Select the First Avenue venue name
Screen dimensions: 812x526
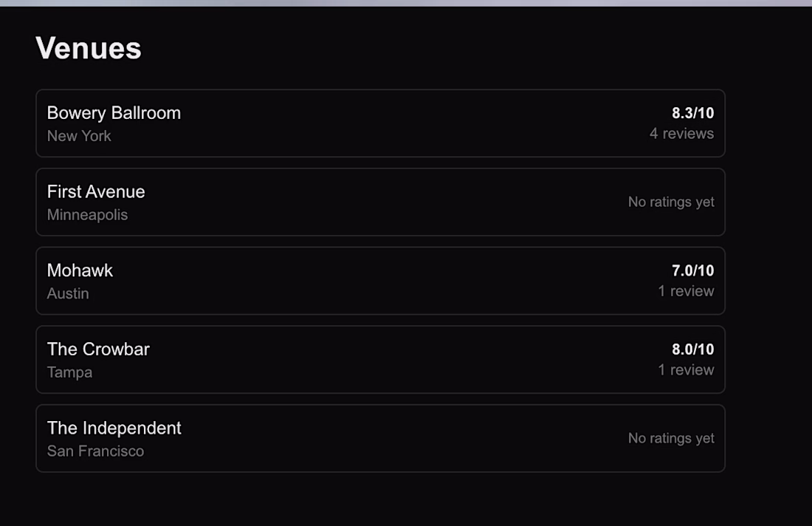tap(96, 192)
